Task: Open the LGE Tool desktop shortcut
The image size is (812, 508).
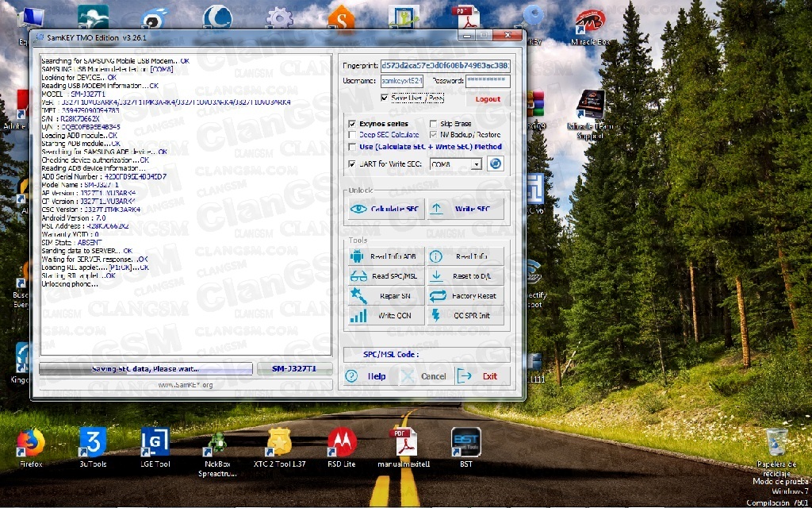Action: (x=155, y=448)
